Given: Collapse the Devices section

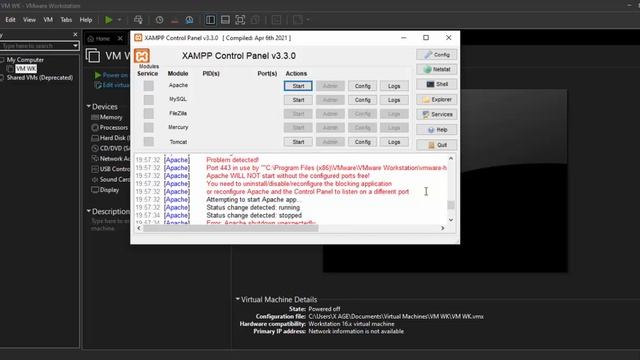Looking at the screenshot, I should (89, 106).
